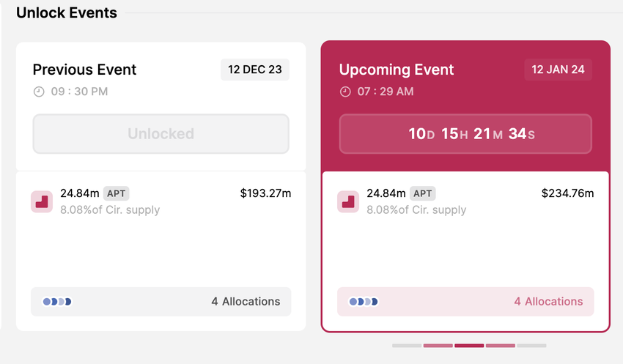This screenshot has height=364, width=623.
Task: Go to the first carousel page indicator
Action: (407, 345)
